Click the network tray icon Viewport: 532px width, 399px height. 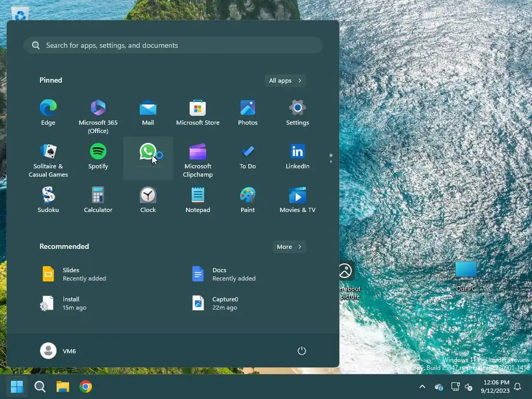455,387
